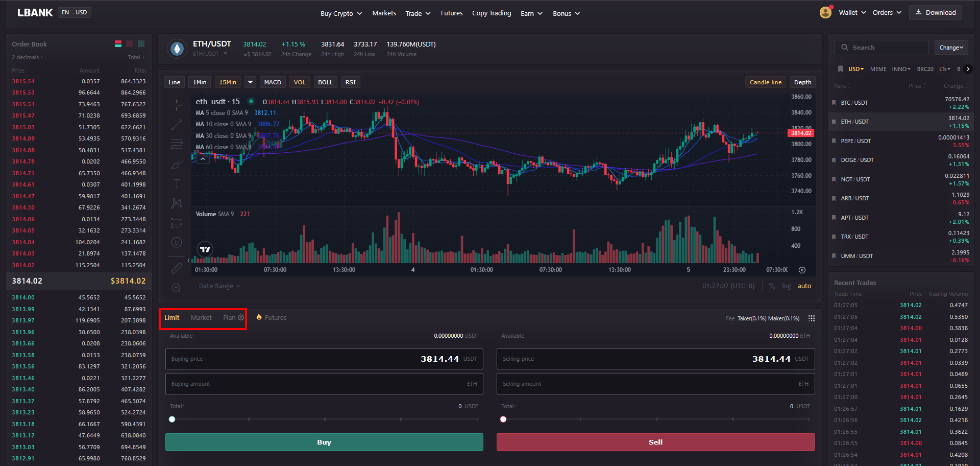This screenshot has height=466, width=980.
Task: Open the EN - USD language selector
Action: tap(75, 12)
